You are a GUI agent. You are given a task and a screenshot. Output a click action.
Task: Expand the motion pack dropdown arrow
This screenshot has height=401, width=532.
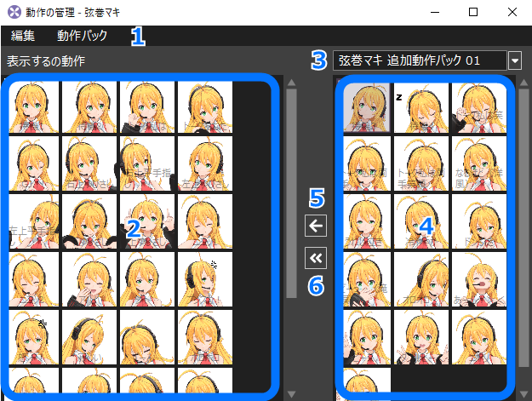(515, 60)
